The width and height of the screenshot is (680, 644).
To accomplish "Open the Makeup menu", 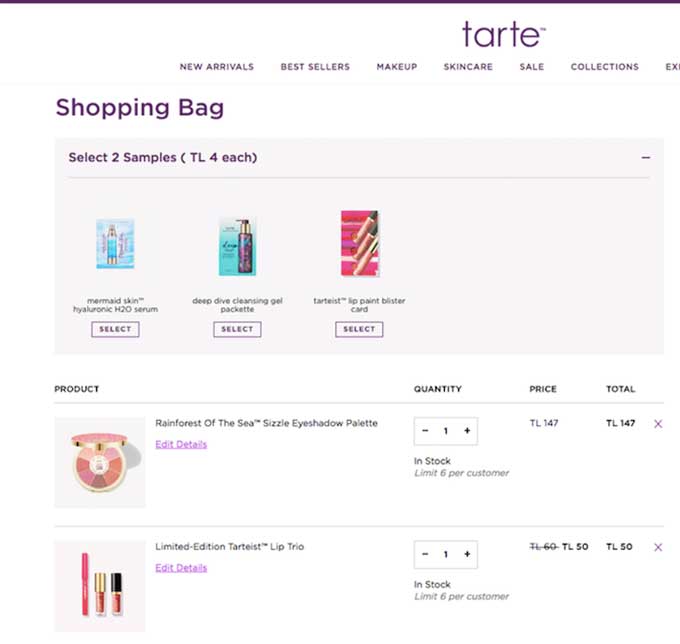I will (x=397, y=67).
